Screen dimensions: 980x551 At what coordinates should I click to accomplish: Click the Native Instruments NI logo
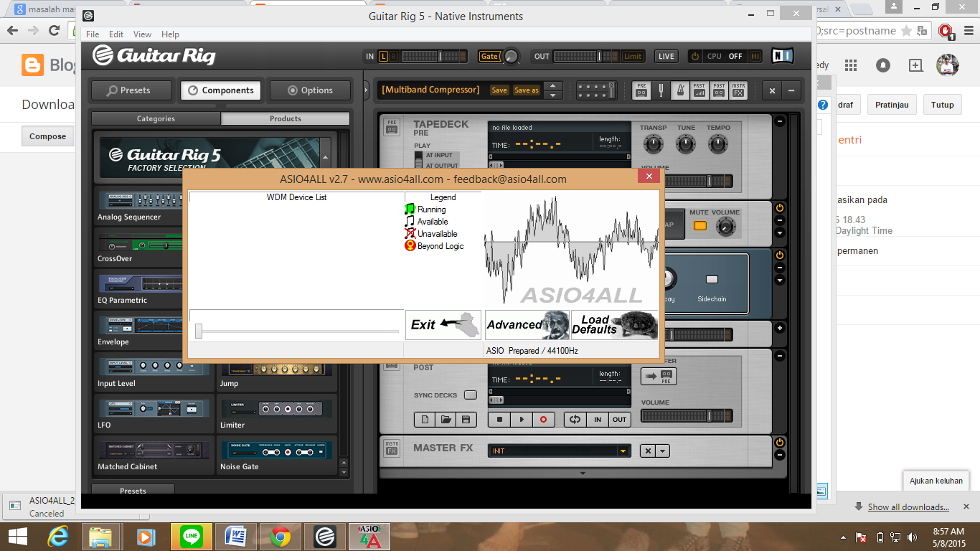click(783, 56)
